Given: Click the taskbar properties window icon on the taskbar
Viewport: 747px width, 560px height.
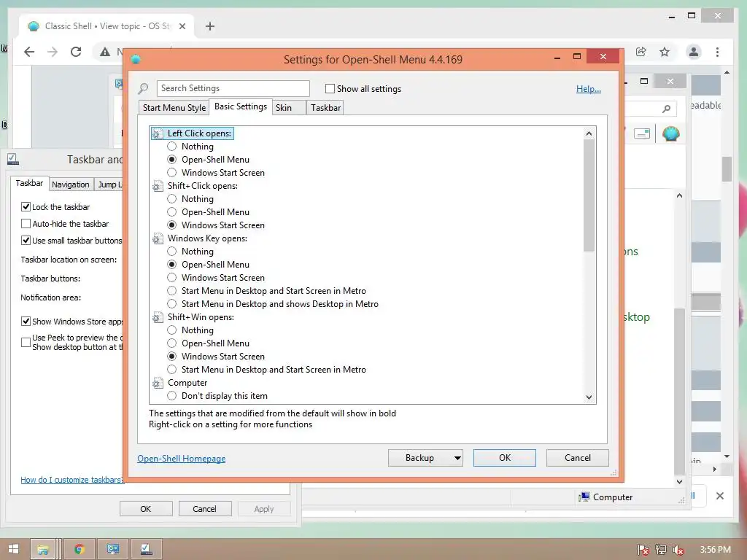Looking at the screenshot, I should click(x=146, y=550).
